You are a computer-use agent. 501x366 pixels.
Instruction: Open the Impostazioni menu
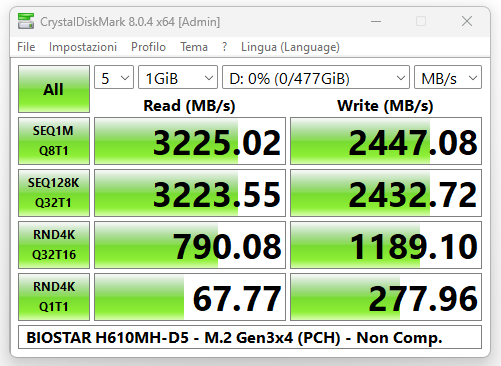pos(83,47)
